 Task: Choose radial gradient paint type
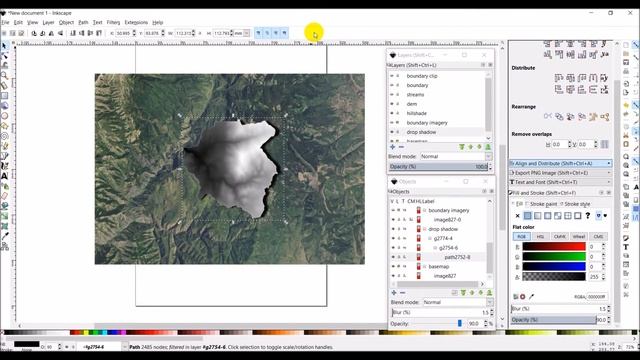point(547,216)
